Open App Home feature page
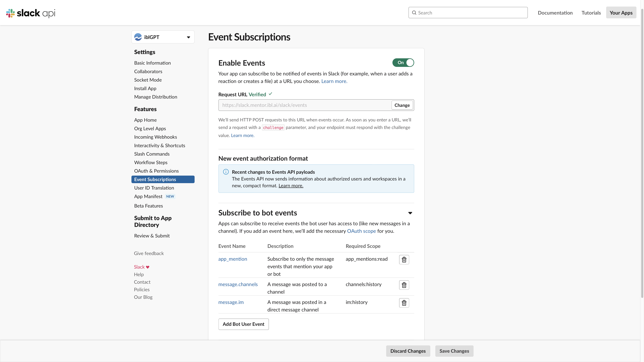Screen dimensions: 644x362 point(145,120)
